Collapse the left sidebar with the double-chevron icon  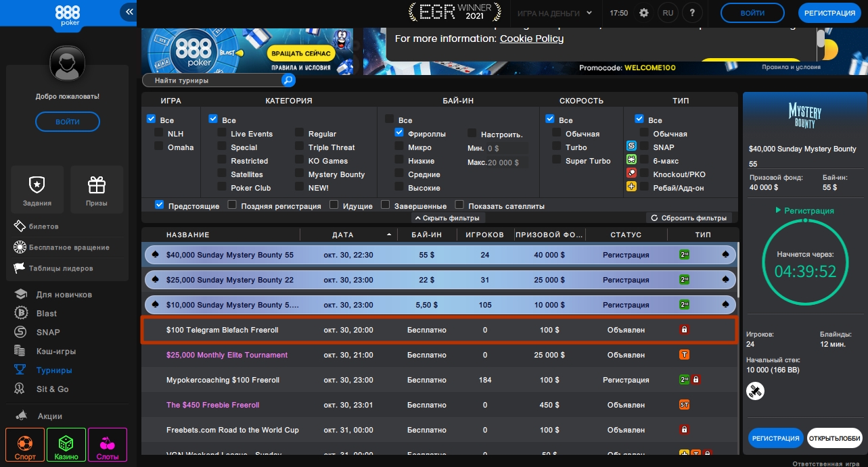pyautogui.click(x=128, y=12)
